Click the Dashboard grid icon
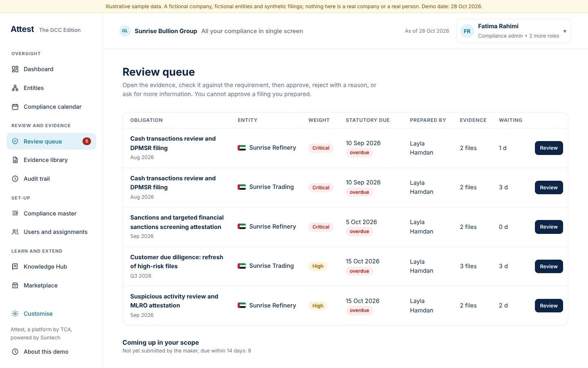 (x=15, y=69)
